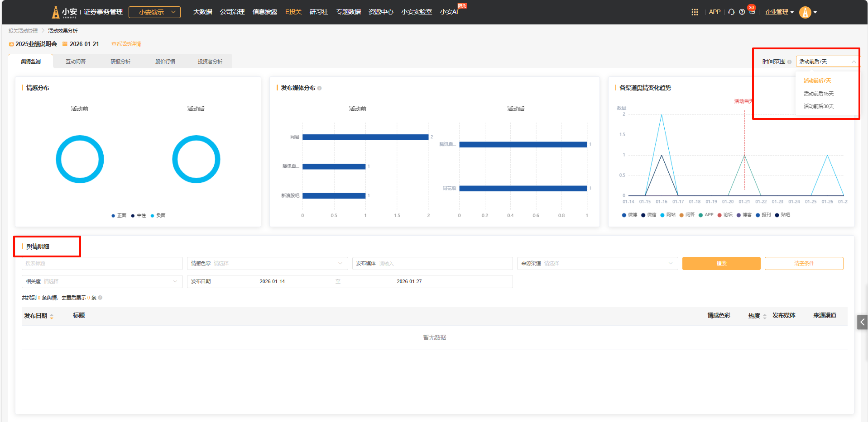
Task: Toggle 正面 legend in 情感分布 chart
Action: click(119, 216)
